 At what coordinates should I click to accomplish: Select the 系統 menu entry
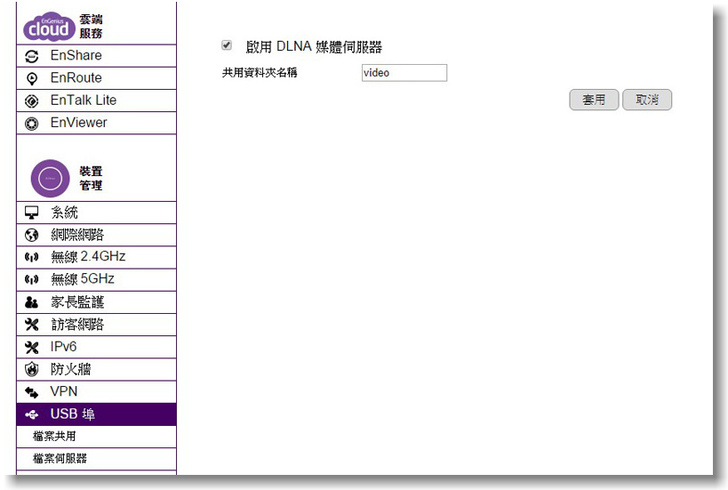click(97, 213)
